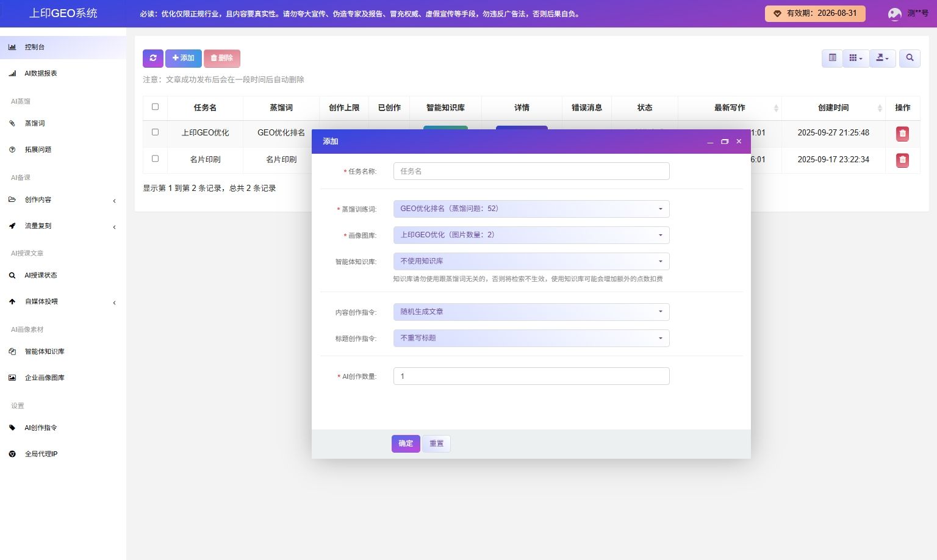The width and height of the screenshot is (937, 560).
Task: Sort table by 创建时间 column
Action: [833, 108]
